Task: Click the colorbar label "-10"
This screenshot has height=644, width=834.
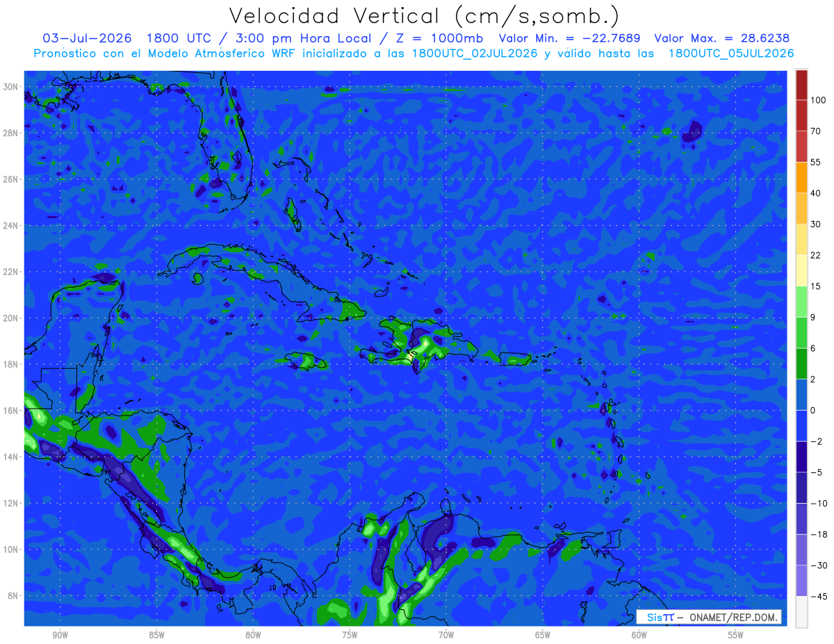Action: 818,503
